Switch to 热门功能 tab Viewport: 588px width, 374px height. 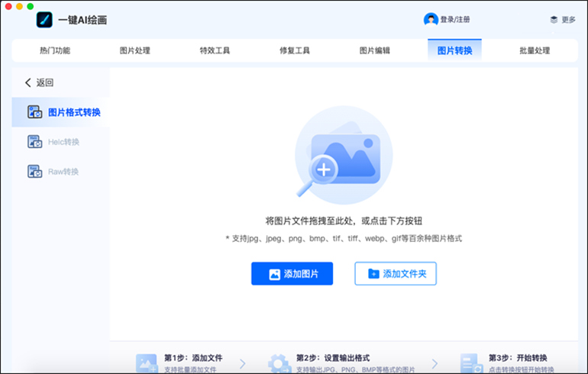pos(55,50)
